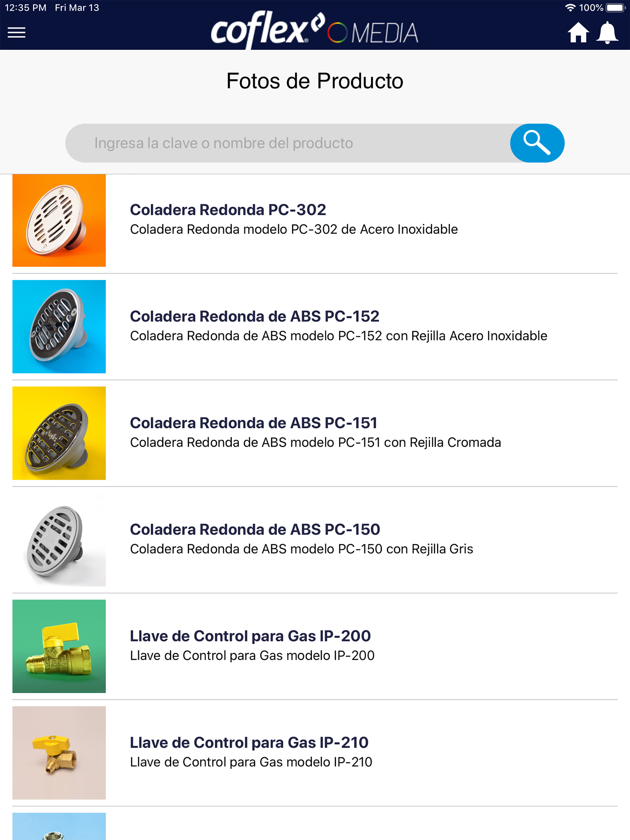Go to the home screen icon

[x=578, y=33]
